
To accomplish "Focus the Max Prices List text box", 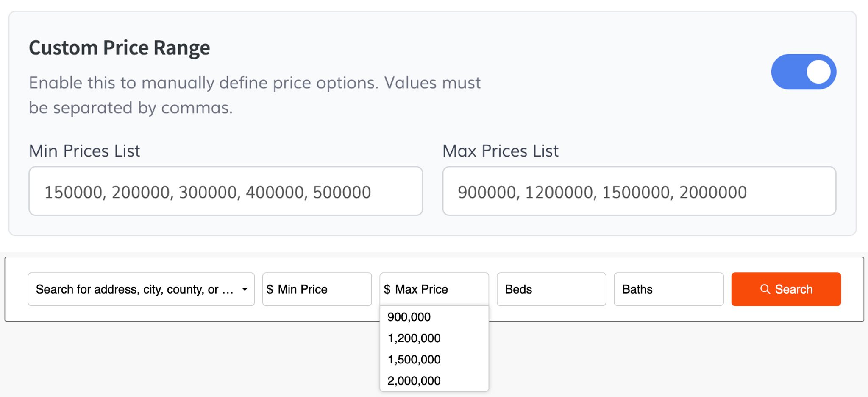I will pos(639,191).
